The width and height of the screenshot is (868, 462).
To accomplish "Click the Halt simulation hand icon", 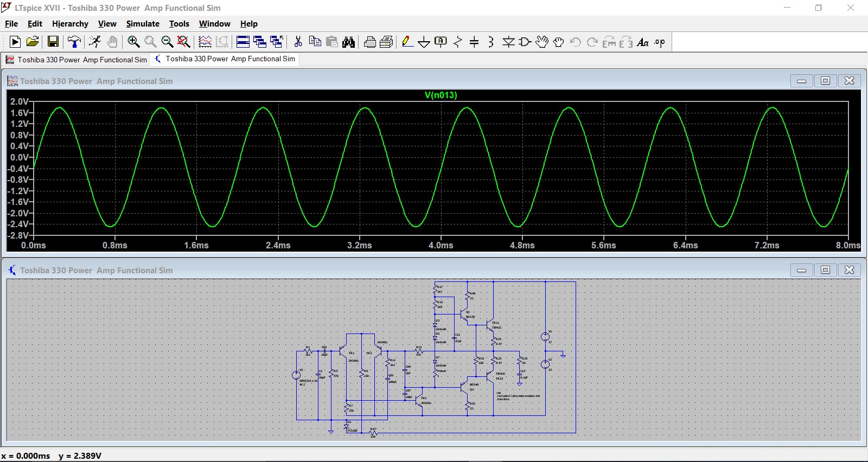I will pyautogui.click(x=112, y=42).
